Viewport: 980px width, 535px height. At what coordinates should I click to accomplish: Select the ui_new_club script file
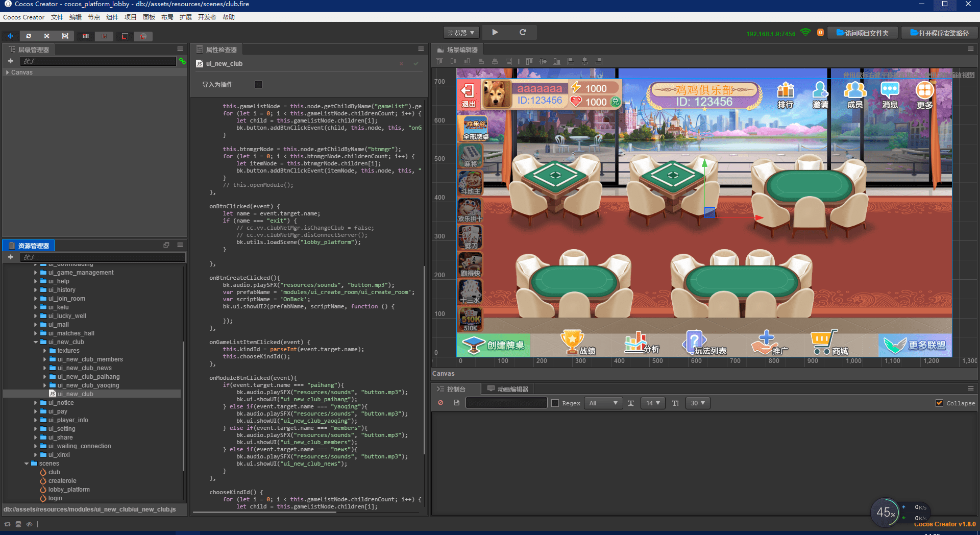coord(76,394)
